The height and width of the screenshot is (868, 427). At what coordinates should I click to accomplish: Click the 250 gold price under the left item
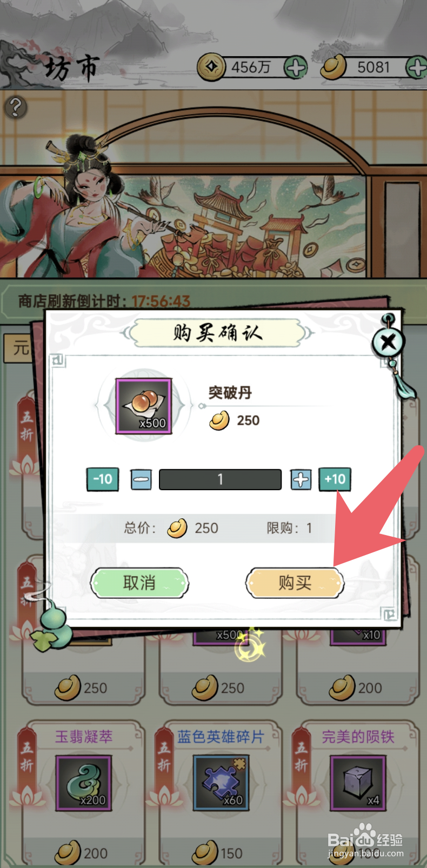[81, 688]
